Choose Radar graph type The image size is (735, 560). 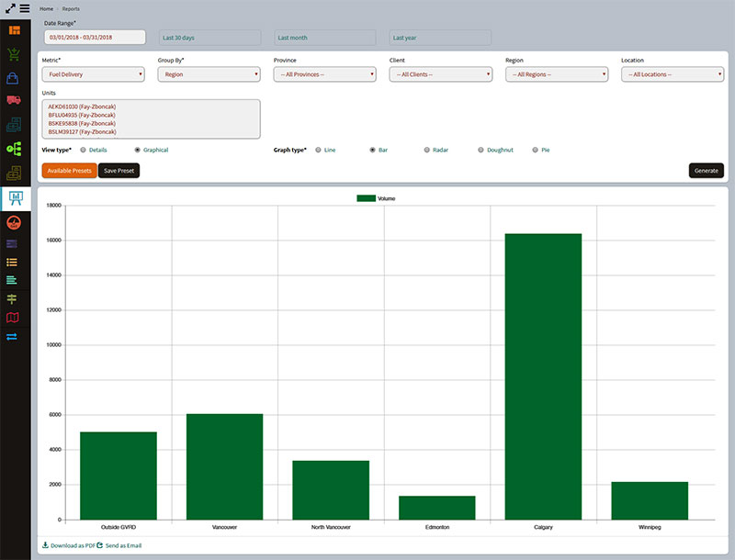[x=427, y=150]
